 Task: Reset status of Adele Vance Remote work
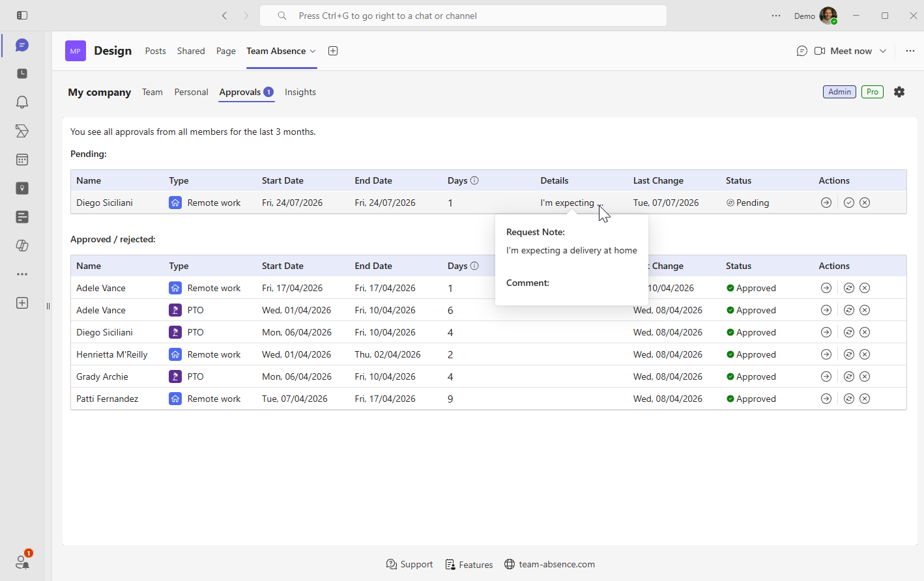coord(849,288)
